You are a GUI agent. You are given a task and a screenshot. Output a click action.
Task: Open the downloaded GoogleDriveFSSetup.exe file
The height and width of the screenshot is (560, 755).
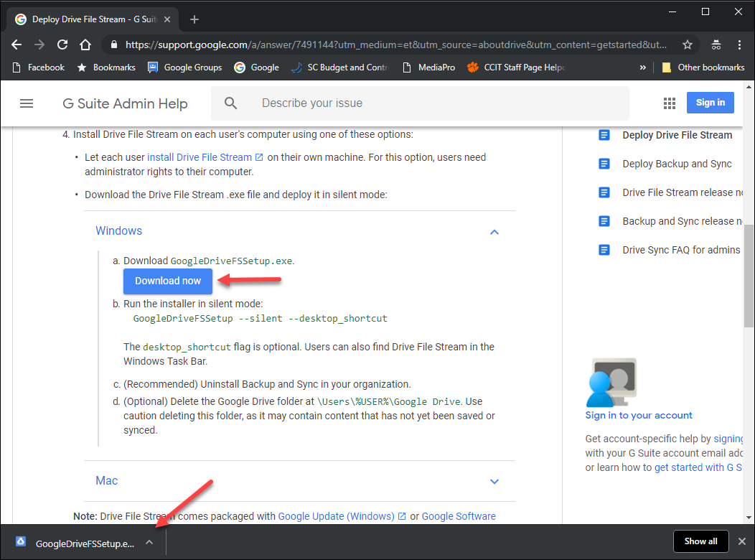coord(85,543)
